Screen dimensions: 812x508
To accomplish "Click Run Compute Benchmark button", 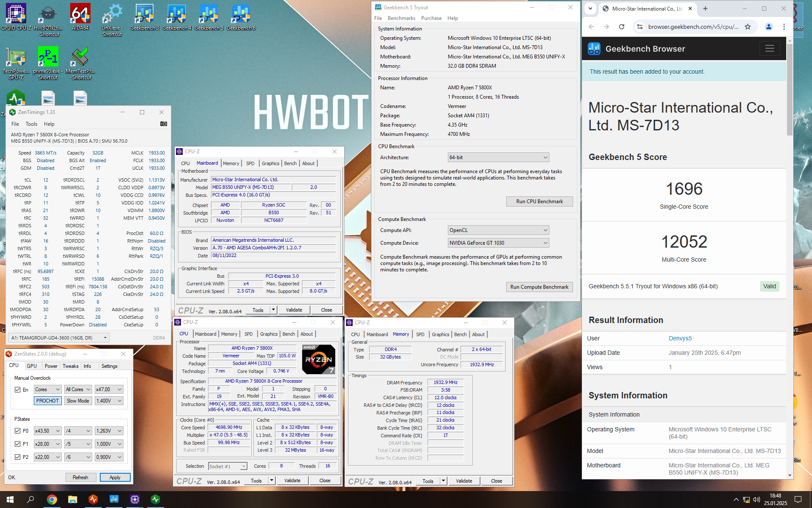I will tap(539, 287).
